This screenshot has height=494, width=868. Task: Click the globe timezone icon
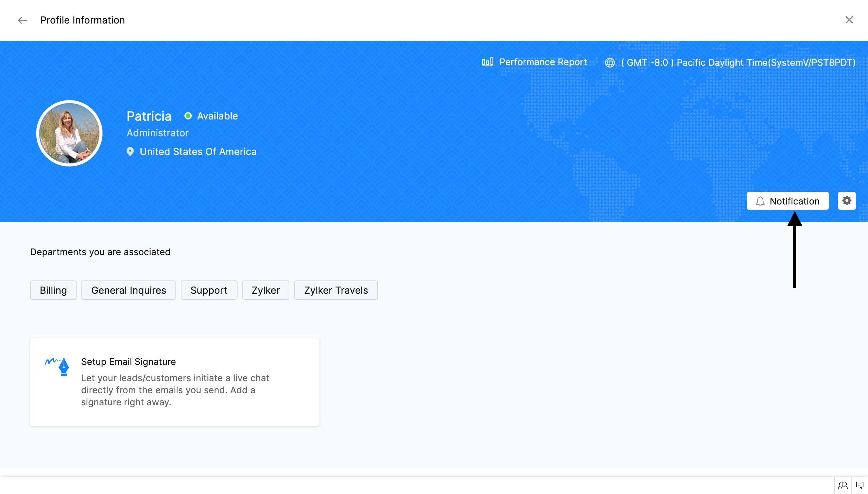pos(610,63)
